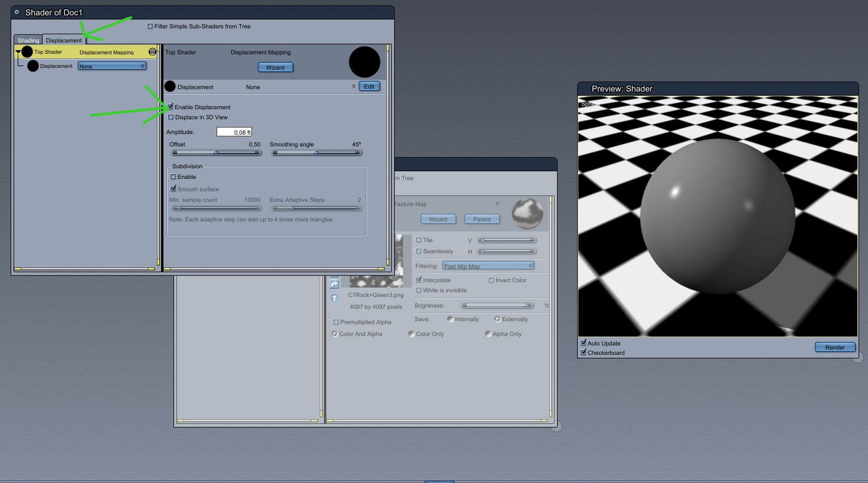868x483 pixels.
Task: Open the shader type chevron left of Edit
Action: pos(353,87)
